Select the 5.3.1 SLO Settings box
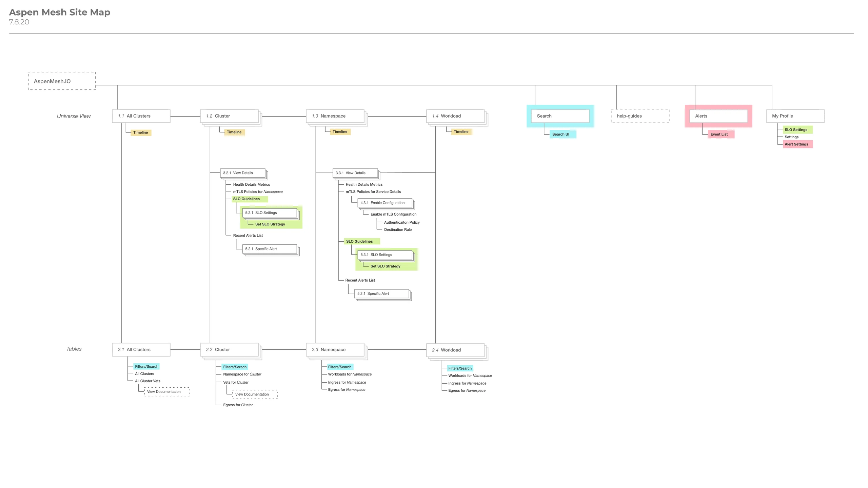868x488 pixels. click(x=385, y=255)
